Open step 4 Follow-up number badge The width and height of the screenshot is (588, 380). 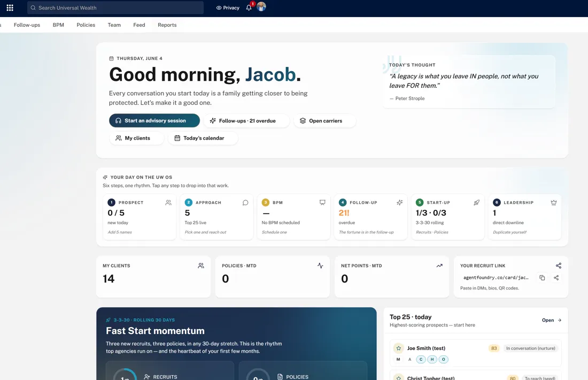343,202
